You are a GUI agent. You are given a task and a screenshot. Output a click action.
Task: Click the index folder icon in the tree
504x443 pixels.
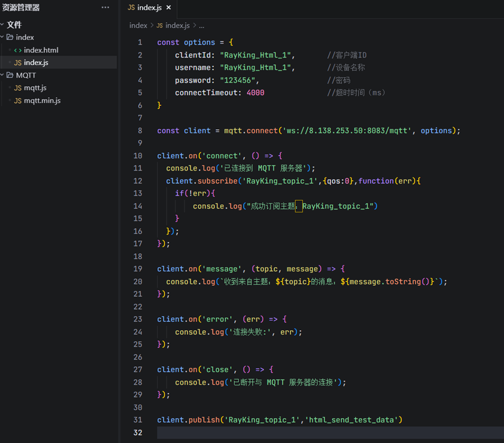coord(10,37)
